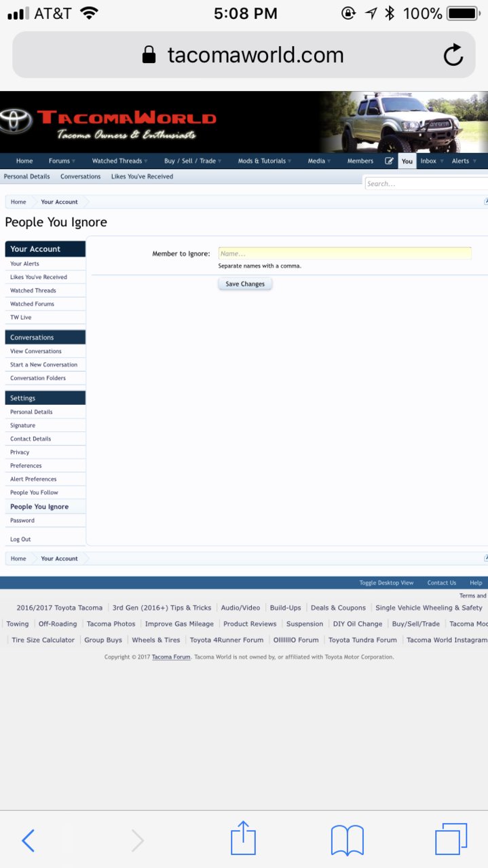Click the Tacoma Forum copyright link

[x=171, y=657]
